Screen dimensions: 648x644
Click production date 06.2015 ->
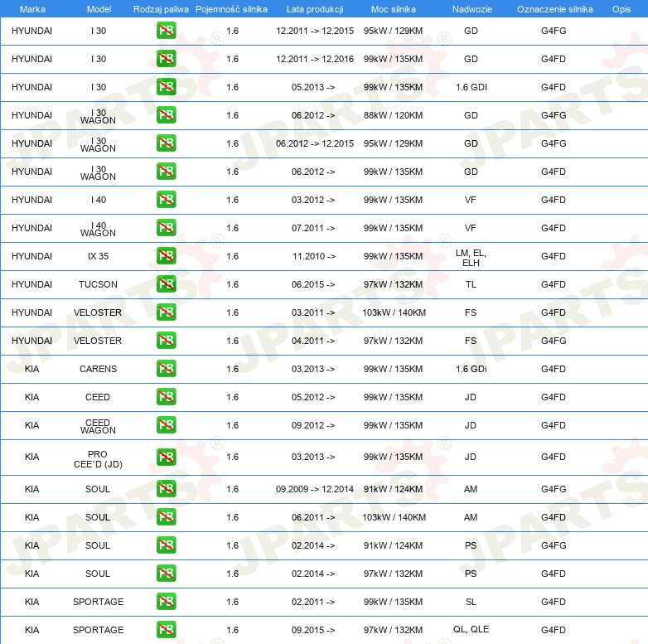pos(313,284)
